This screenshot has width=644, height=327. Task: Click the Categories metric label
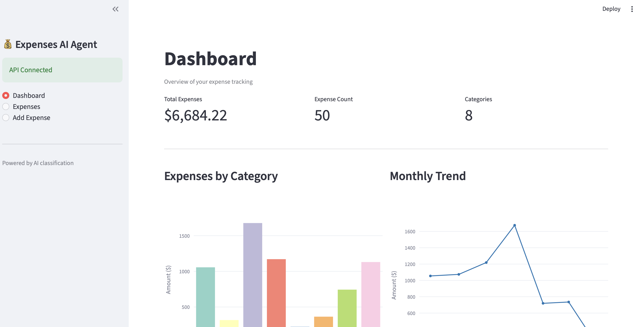tap(478, 99)
